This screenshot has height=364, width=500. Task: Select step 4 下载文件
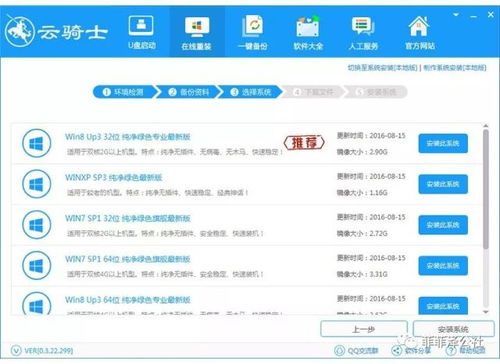pos(313,92)
